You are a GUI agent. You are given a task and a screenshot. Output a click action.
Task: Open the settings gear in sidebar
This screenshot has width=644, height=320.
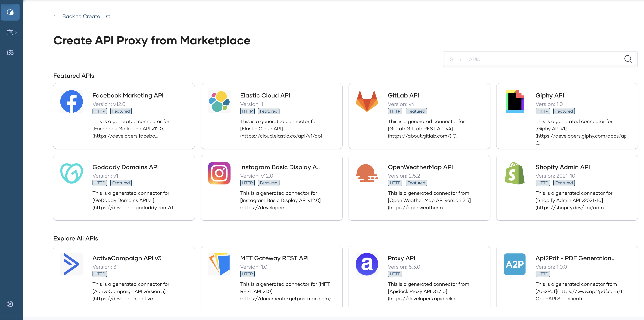(x=10, y=304)
